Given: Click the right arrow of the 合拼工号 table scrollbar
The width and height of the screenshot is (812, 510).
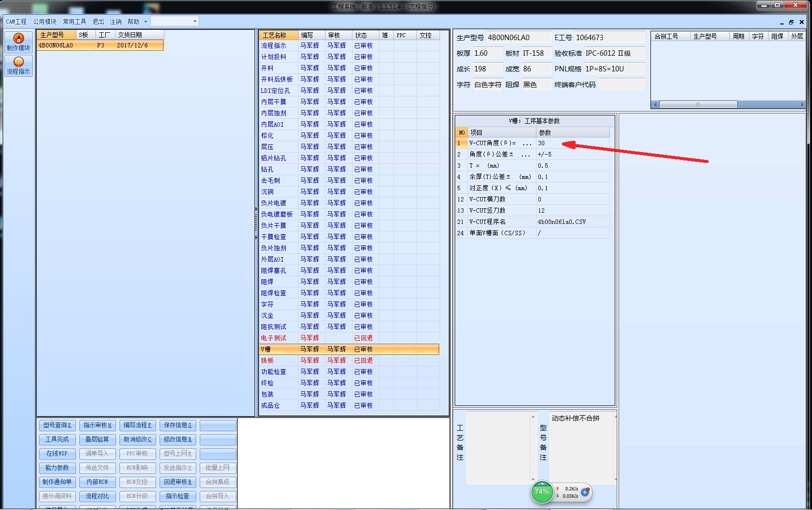Looking at the screenshot, I should [x=802, y=105].
